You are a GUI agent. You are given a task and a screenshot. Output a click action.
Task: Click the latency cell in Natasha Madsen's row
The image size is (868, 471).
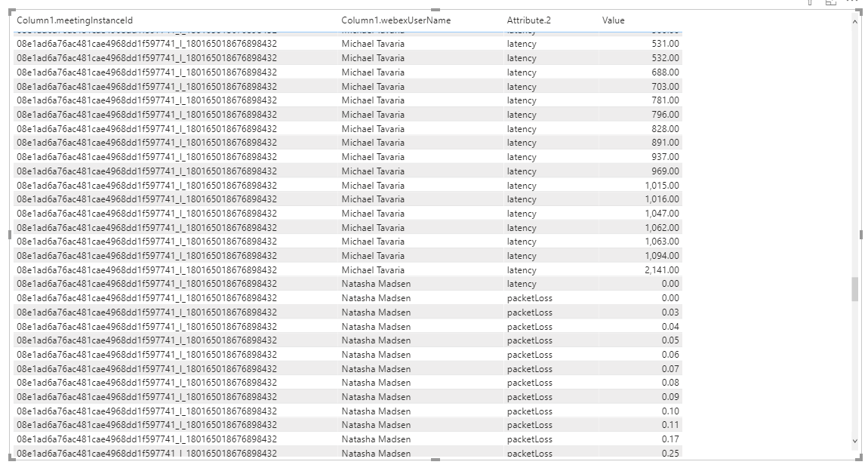(522, 284)
